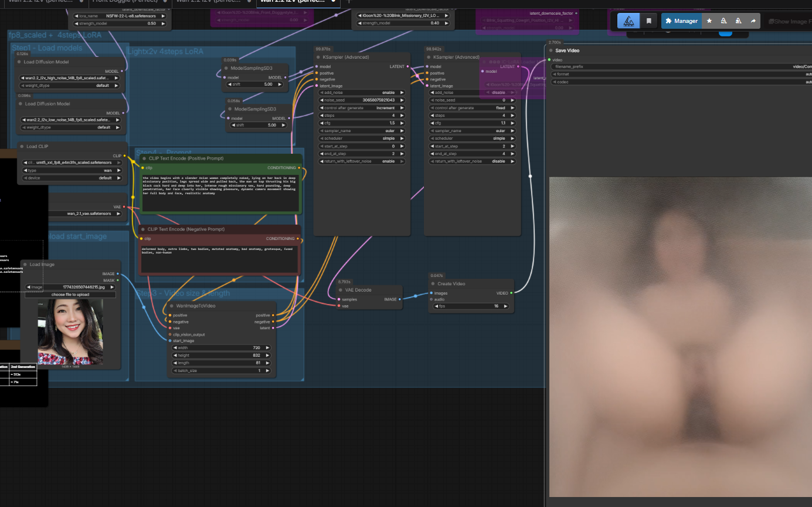Collapse the CLIP Text Encode (Negative Prompt) node
The height and width of the screenshot is (507, 812).
142,229
